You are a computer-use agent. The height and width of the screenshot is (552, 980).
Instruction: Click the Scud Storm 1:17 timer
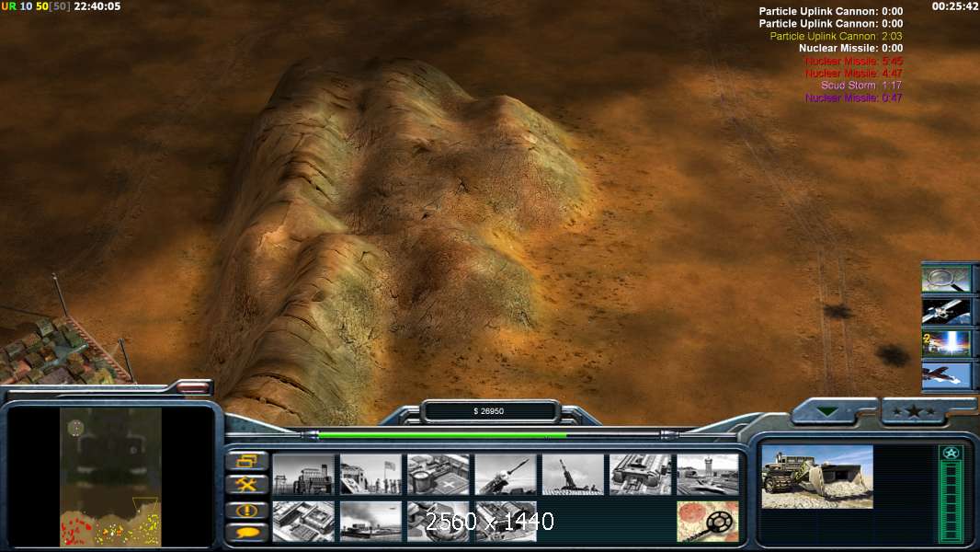(x=861, y=85)
